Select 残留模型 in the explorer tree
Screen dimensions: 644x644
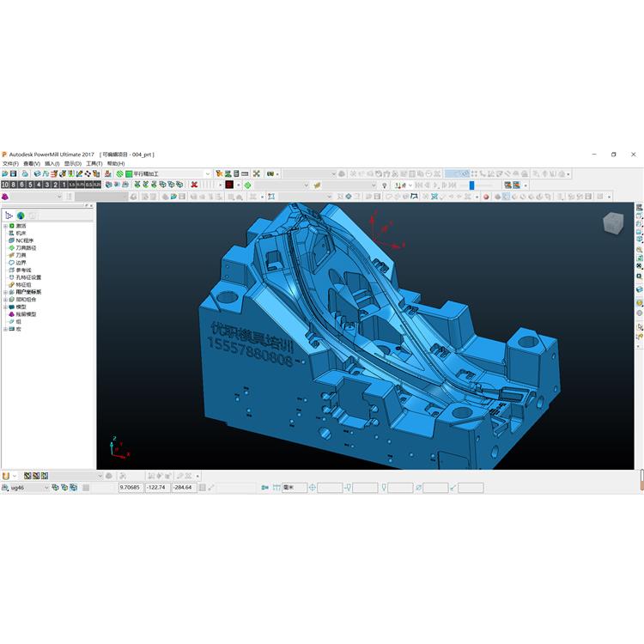[26, 314]
